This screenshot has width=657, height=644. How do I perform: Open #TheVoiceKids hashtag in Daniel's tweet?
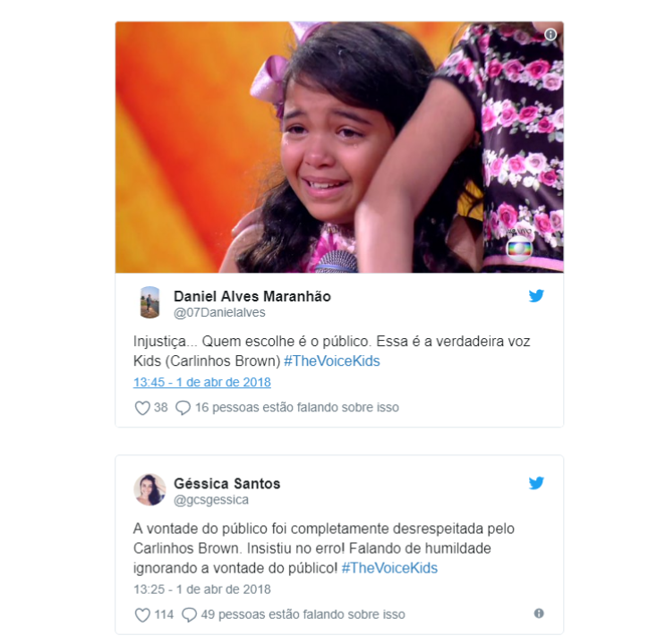pyautogui.click(x=332, y=361)
